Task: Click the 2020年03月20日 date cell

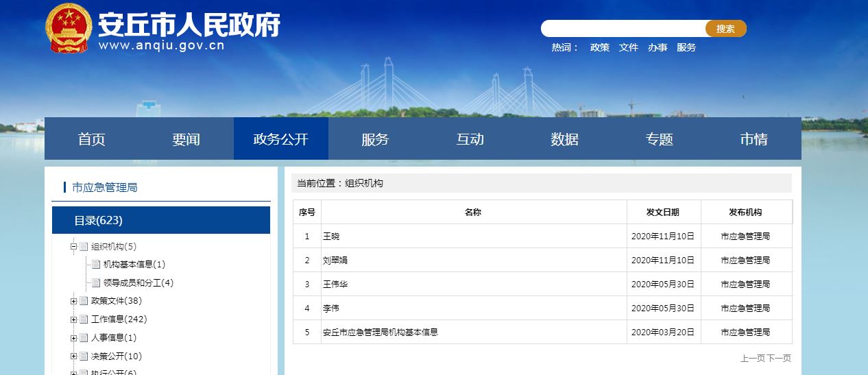Action: (663, 332)
